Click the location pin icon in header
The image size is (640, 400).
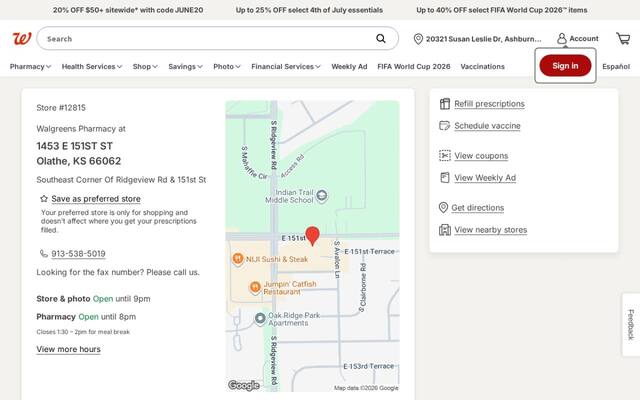[x=418, y=39]
